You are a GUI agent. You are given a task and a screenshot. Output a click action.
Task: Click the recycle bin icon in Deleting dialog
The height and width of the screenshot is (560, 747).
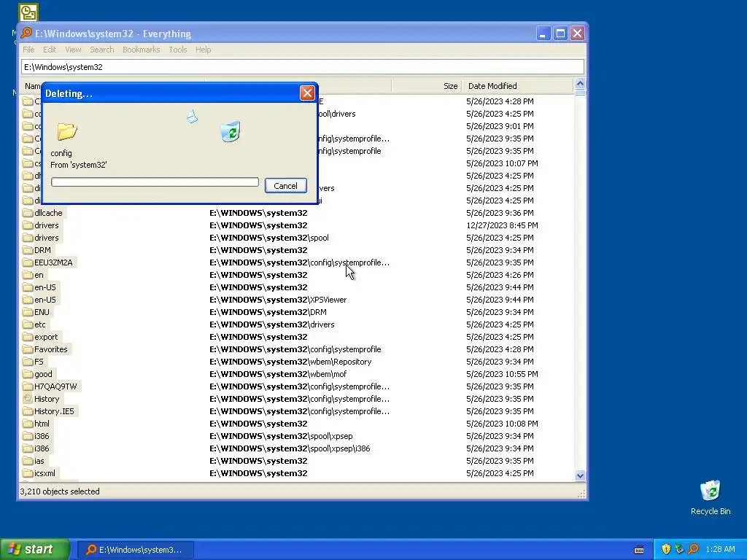(231, 131)
